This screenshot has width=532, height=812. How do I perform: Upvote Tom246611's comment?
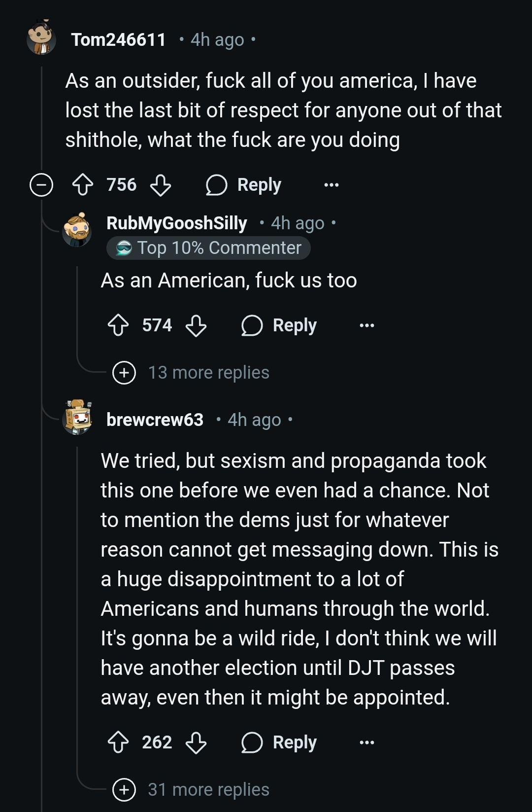coord(83,185)
